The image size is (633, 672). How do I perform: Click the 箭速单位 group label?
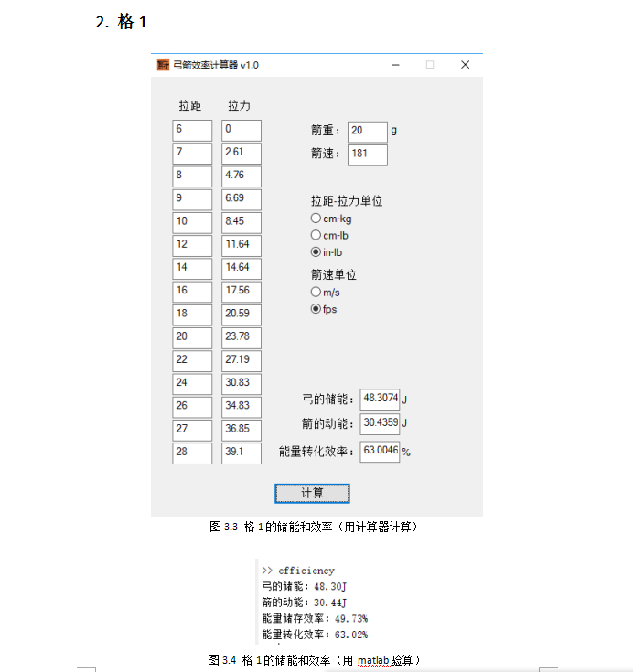tap(334, 274)
